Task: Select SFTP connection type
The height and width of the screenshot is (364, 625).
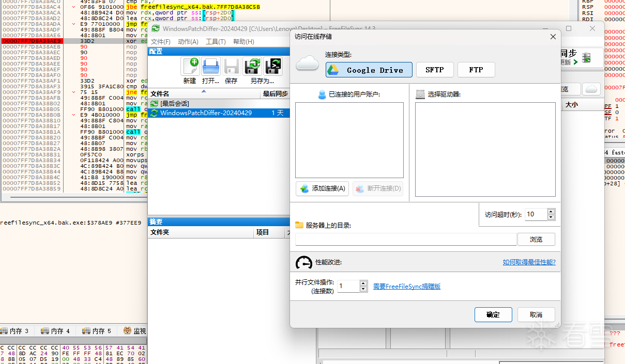Action: (x=435, y=70)
